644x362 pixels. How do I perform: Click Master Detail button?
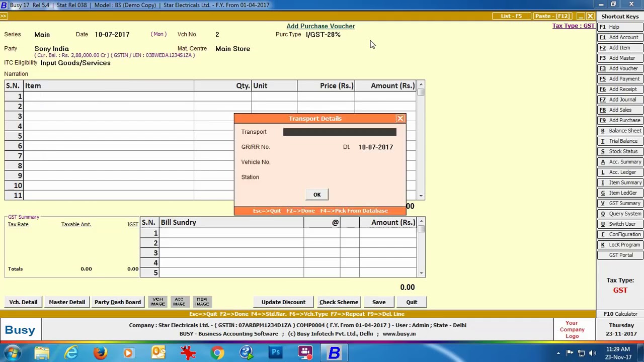click(67, 302)
